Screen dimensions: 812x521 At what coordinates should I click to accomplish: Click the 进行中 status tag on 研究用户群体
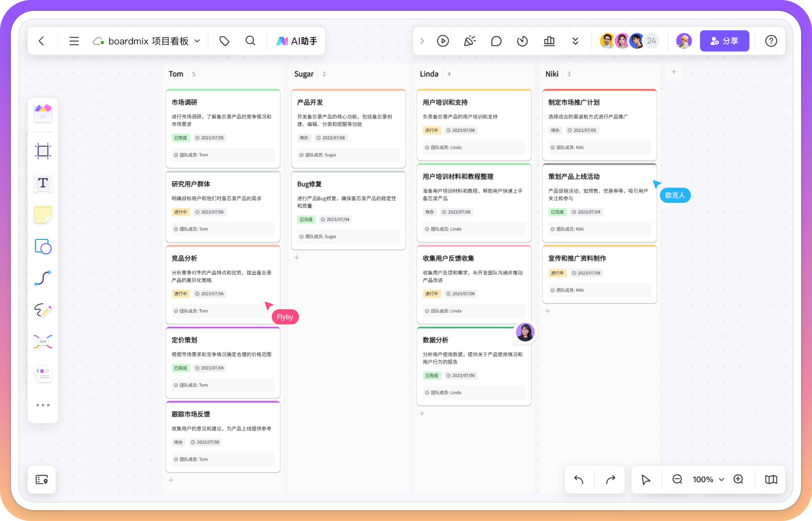pyautogui.click(x=181, y=212)
